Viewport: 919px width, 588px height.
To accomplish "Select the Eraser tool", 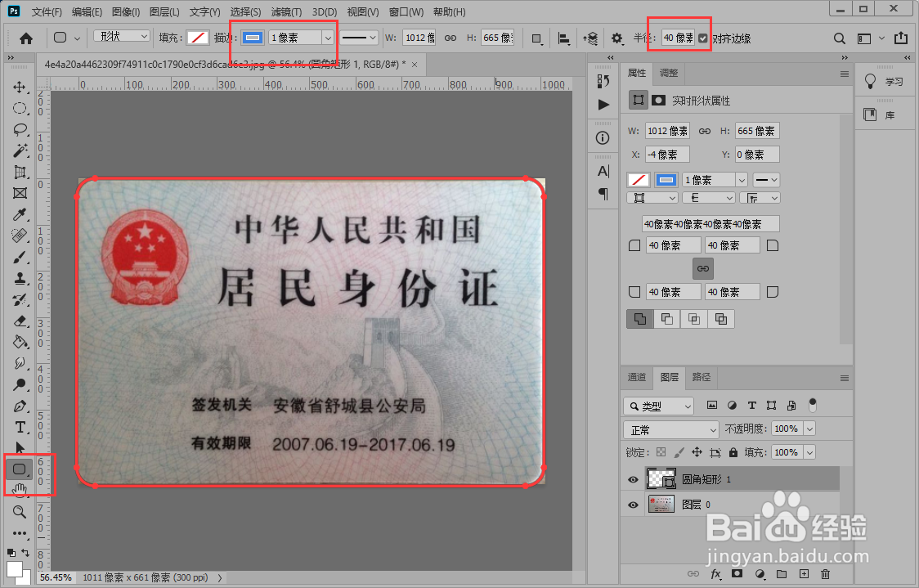I will pos(20,321).
